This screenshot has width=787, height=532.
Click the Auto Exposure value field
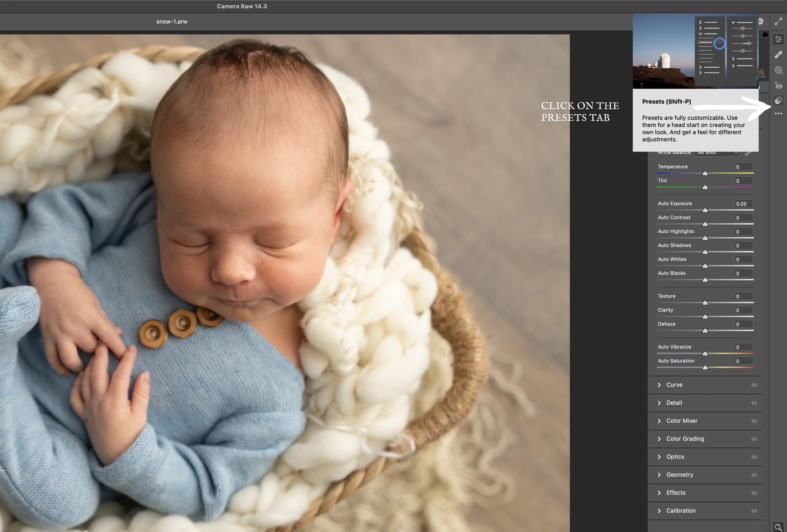tap(742, 204)
